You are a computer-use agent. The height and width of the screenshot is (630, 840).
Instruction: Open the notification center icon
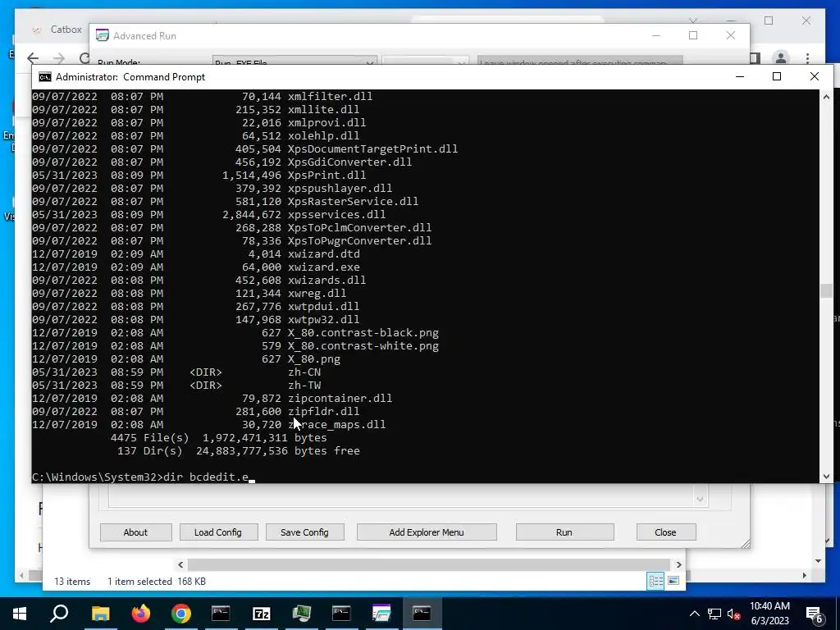coord(815,614)
